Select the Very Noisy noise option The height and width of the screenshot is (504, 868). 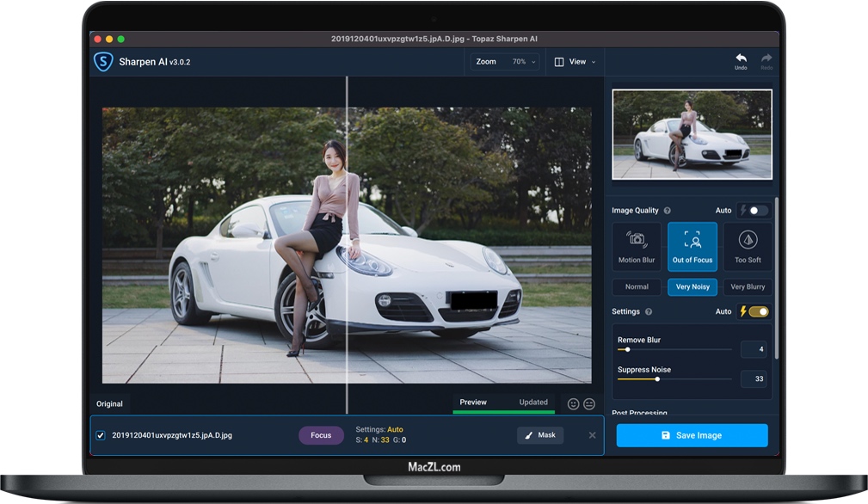pyautogui.click(x=692, y=286)
